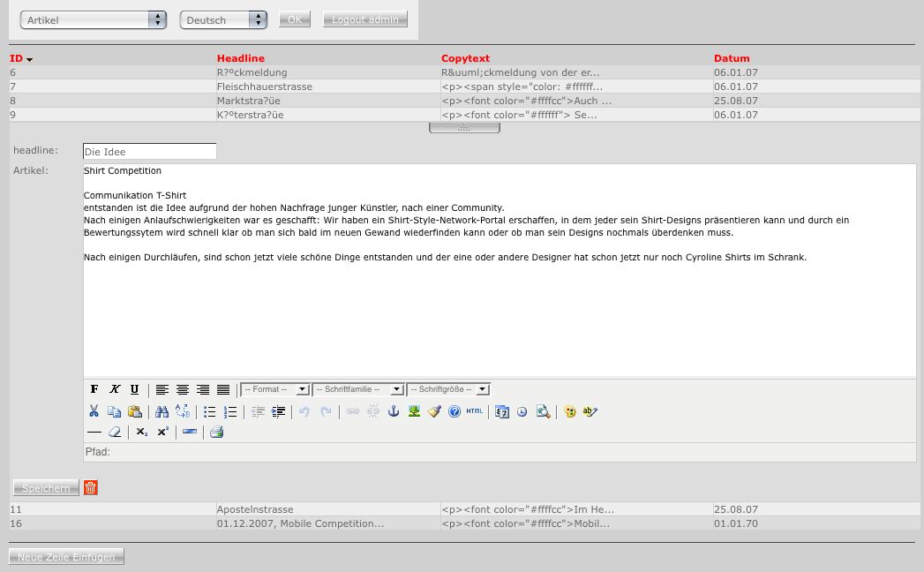Sort table by Datum column

click(x=731, y=58)
